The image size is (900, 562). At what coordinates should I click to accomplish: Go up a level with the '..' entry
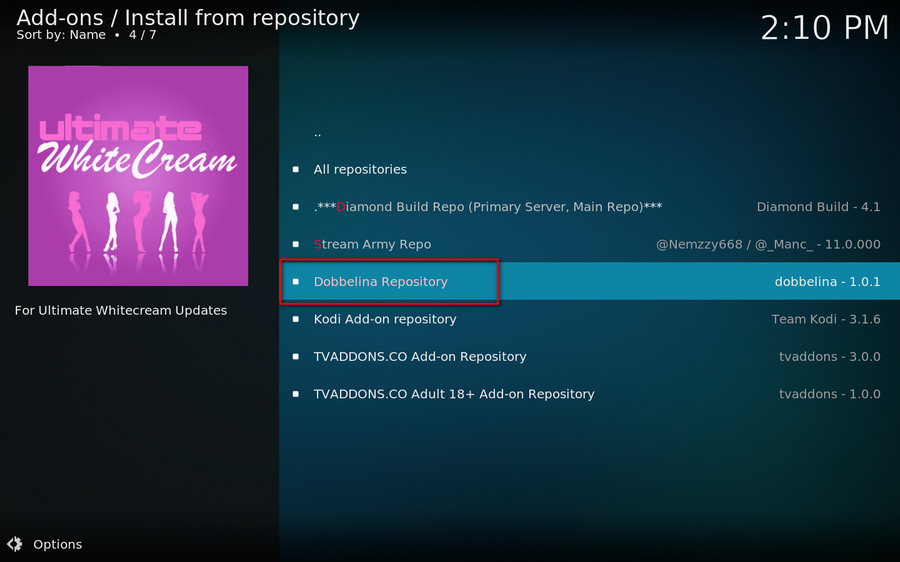[x=318, y=133]
